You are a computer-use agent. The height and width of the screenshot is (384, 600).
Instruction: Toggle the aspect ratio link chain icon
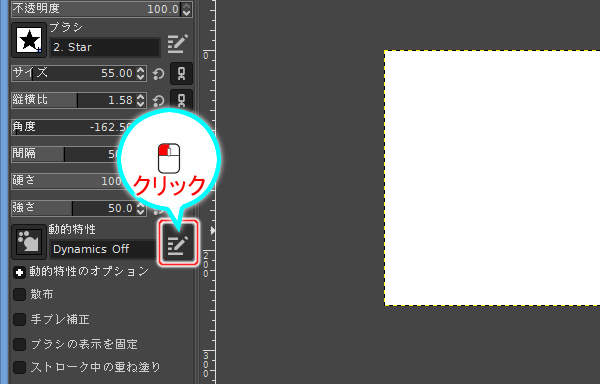click(x=181, y=99)
